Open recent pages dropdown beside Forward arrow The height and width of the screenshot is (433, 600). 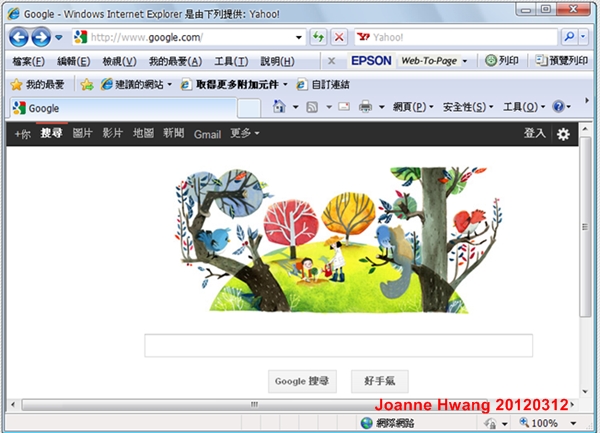tap(59, 37)
